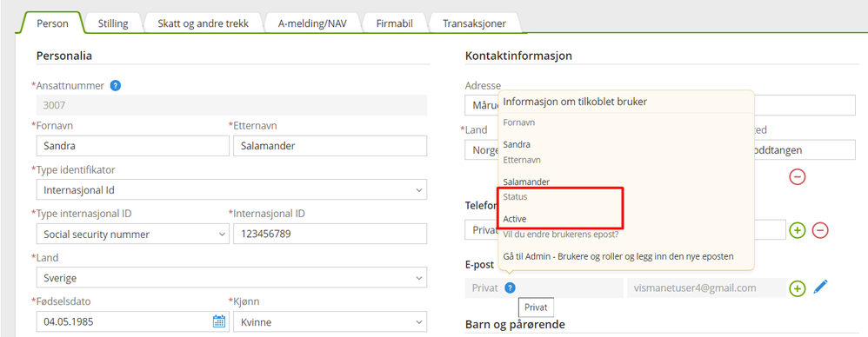The height and width of the screenshot is (337, 868).
Task: Click the e-mail field vismanetuser4@gmail.com
Action: (x=706, y=287)
